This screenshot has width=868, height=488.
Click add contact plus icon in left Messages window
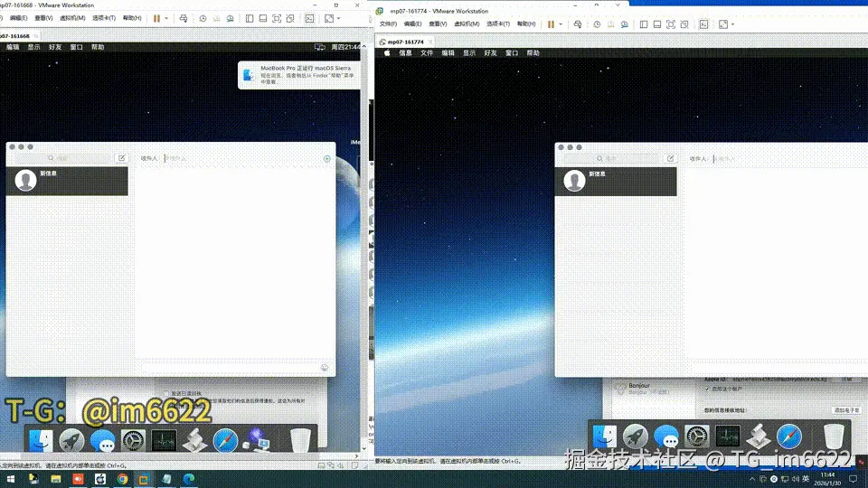click(x=326, y=159)
